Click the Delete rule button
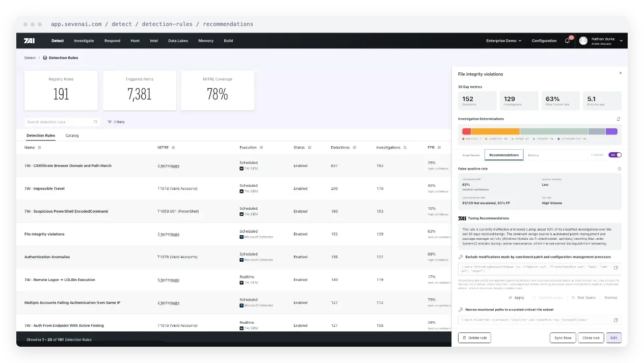 point(475,338)
